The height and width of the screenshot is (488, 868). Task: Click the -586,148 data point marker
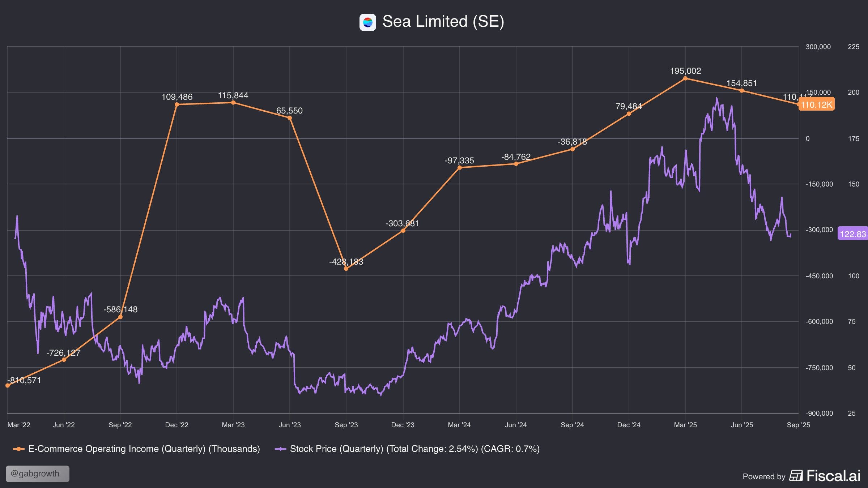click(x=120, y=317)
